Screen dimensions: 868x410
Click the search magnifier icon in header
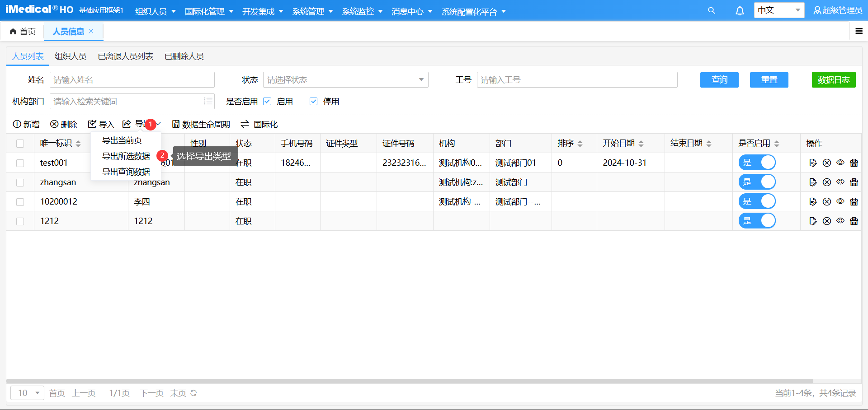point(712,10)
